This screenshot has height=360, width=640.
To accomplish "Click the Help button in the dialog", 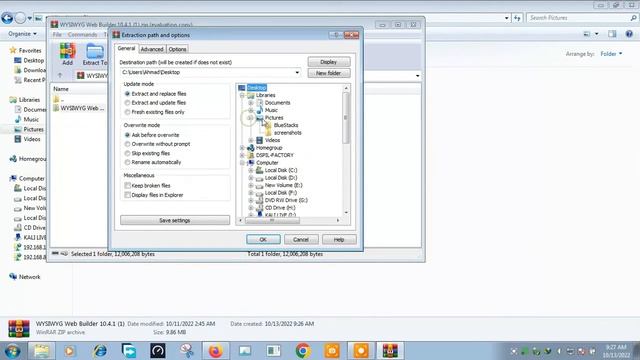I will pyautogui.click(x=339, y=240).
